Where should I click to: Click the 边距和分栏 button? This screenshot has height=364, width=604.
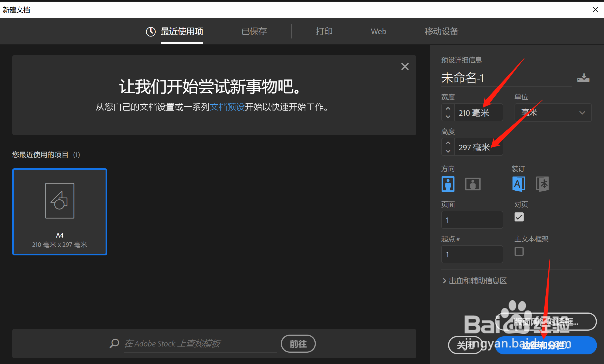coord(546,345)
